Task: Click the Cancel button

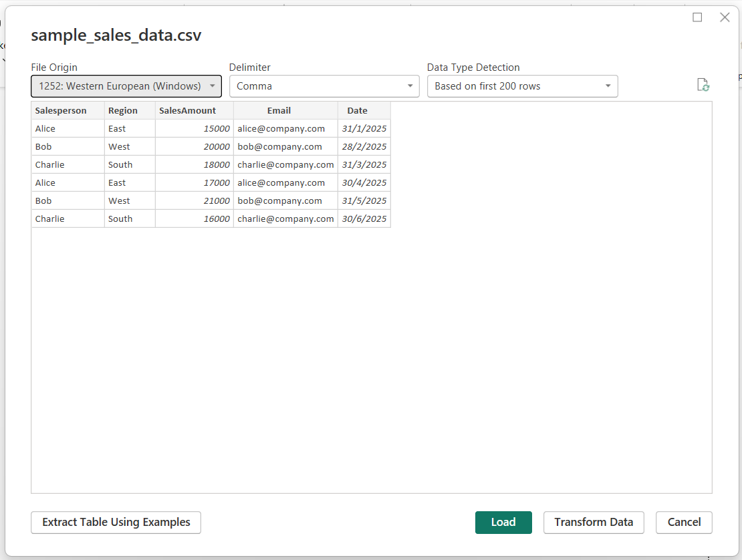Action: coord(683,523)
